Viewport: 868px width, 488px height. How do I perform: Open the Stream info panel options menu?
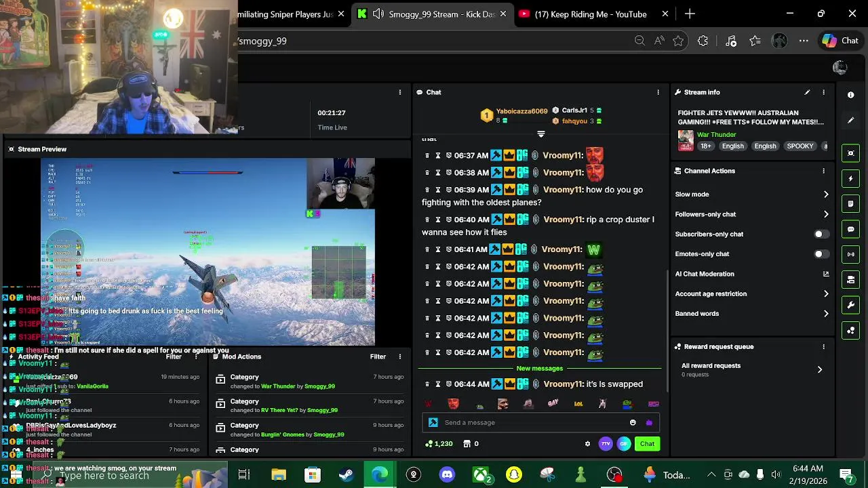(823, 92)
